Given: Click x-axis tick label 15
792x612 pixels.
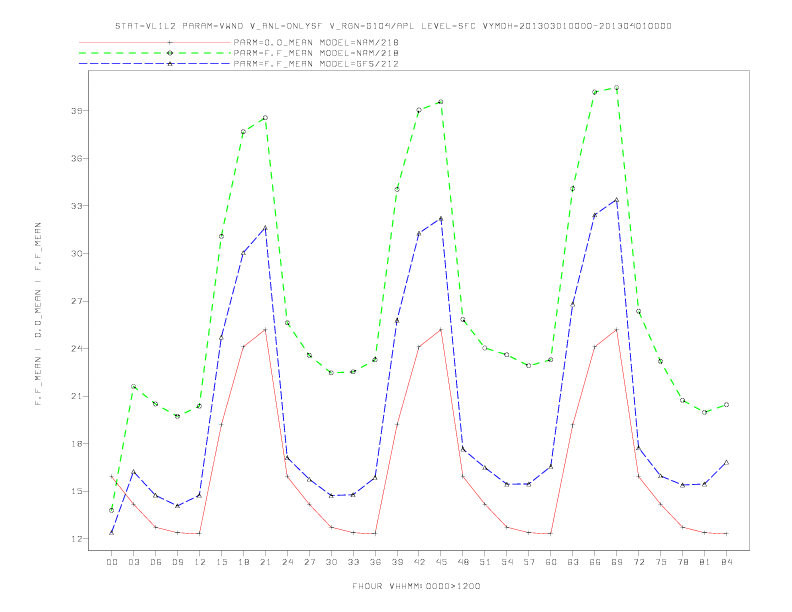Looking at the screenshot, I should [221, 562].
